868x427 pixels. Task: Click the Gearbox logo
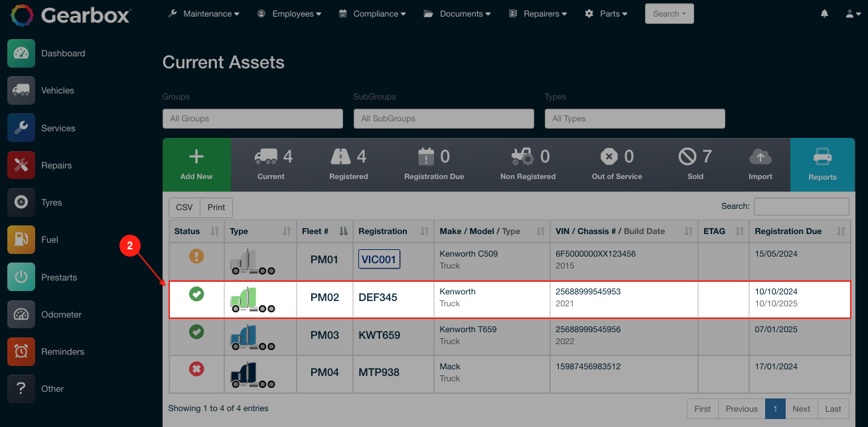pos(70,15)
